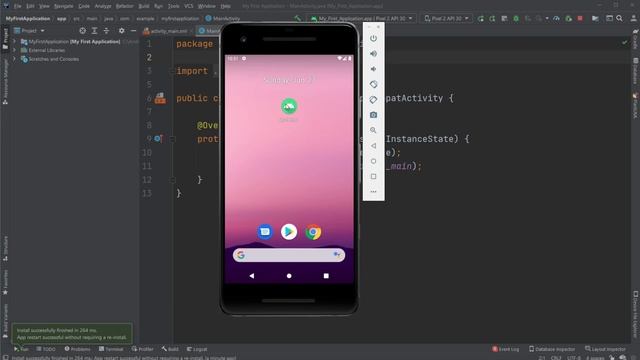Open the Logcat tool window
Image resolution: width=640 pixels, height=360 pixels.
[x=197, y=349]
